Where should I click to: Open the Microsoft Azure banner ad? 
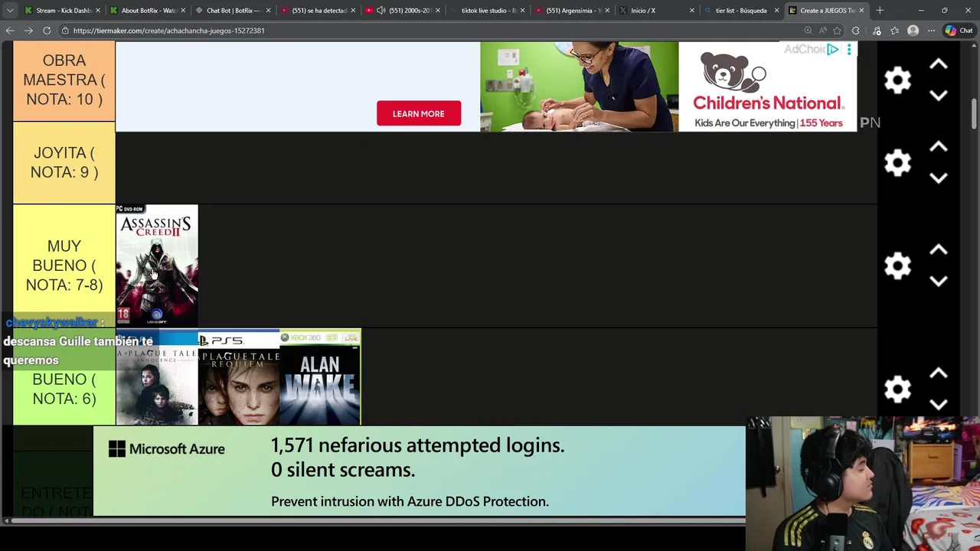coord(419,471)
